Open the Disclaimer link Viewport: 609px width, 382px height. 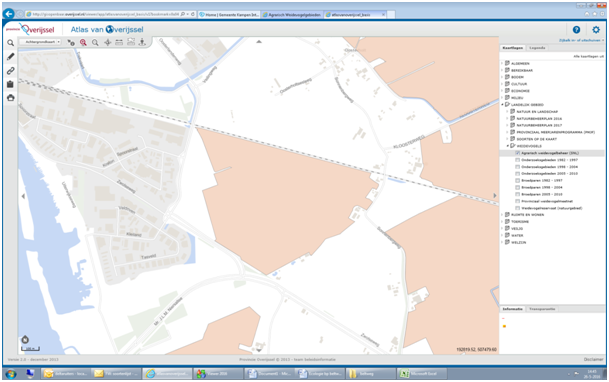[593, 359]
